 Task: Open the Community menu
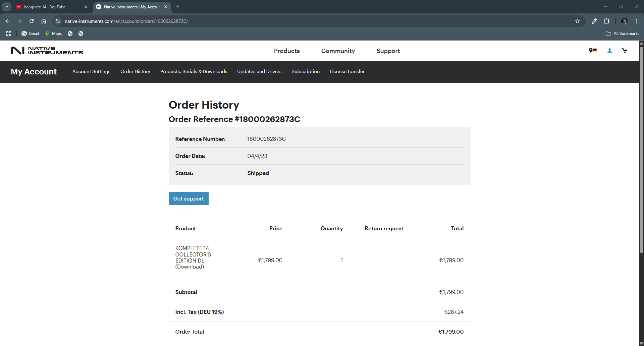point(338,51)
